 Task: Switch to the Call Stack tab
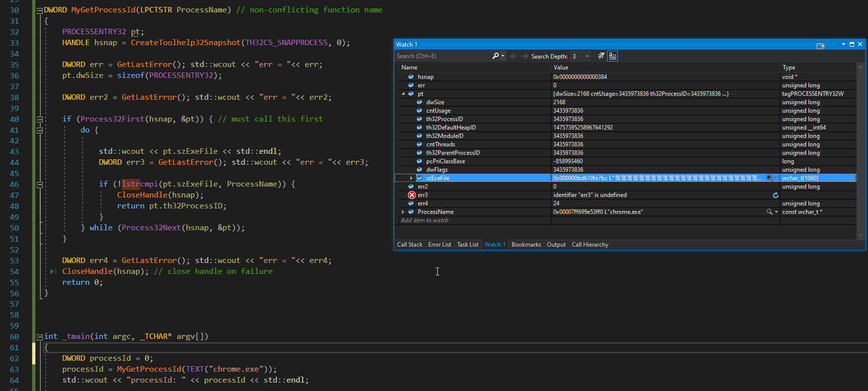click(409, 245)
